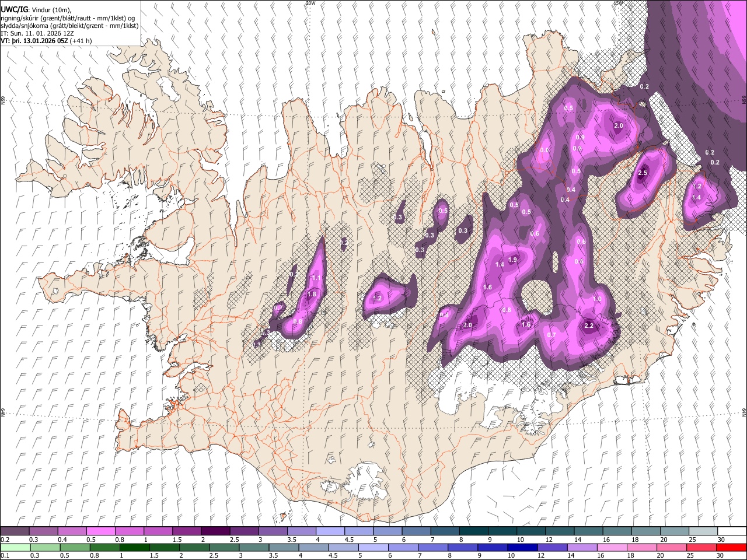
Task: Click the top-row light periwinkle swatch labeled 4
Action: 329,531
